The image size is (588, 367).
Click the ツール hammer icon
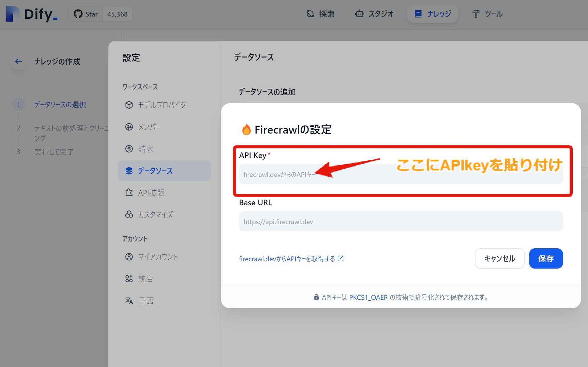pyautogui.click(x=476, y=14)
